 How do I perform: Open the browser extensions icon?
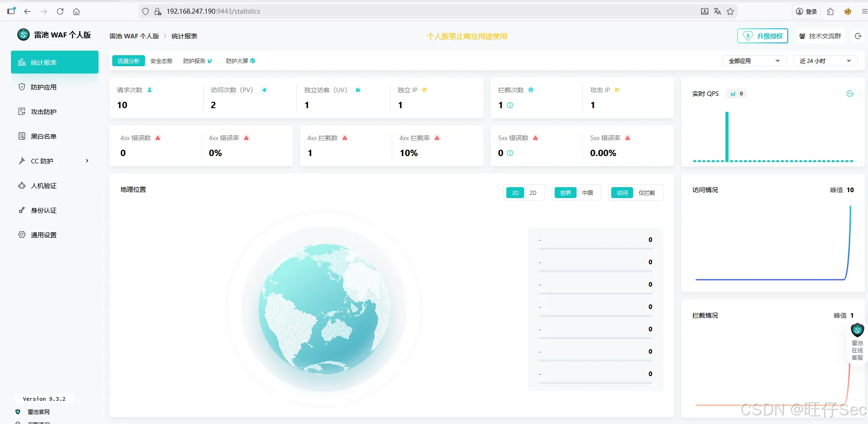830,11
